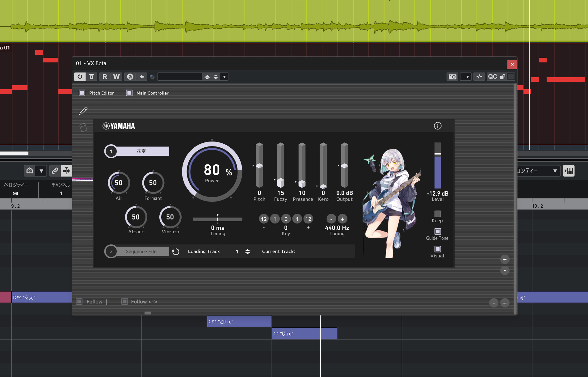Click key shift minus 12 button
This screenshot has height=377, width=588.
(264, 219)
